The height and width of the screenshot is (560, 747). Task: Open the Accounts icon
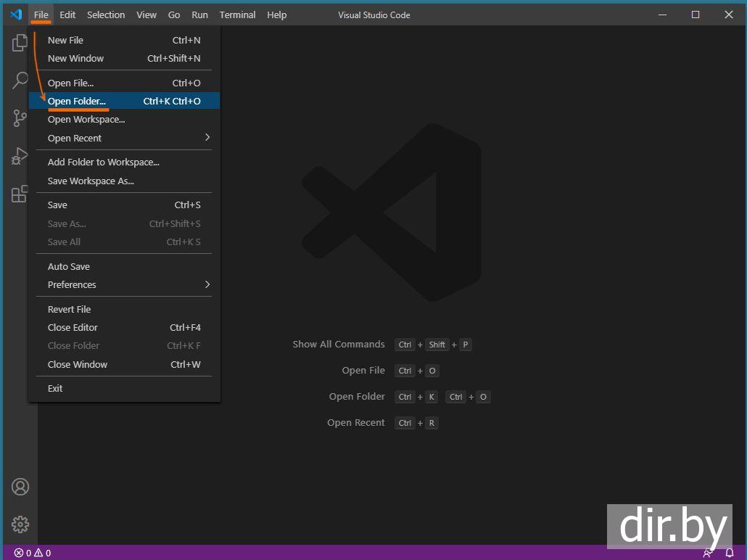click(20, 487)
